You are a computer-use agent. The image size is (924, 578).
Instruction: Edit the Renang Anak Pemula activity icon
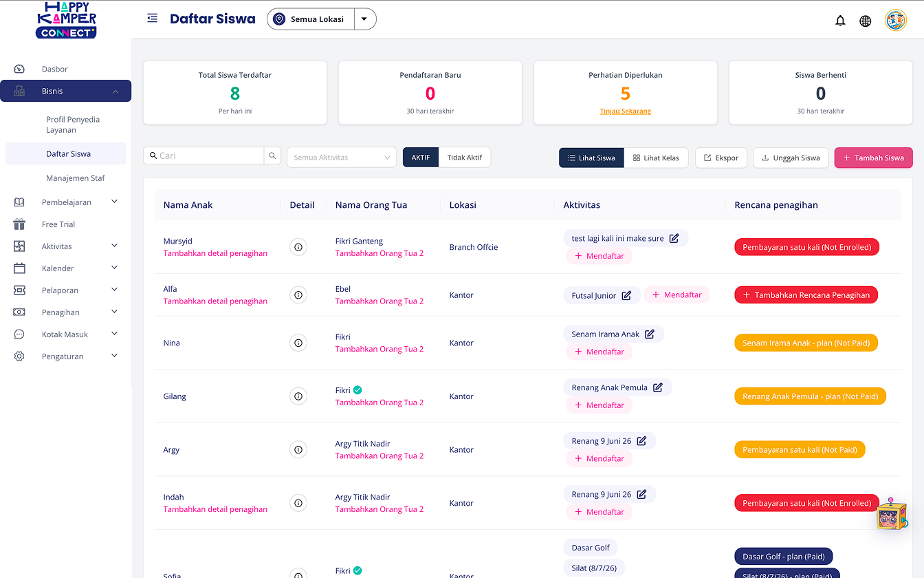[x=658, y=387]
